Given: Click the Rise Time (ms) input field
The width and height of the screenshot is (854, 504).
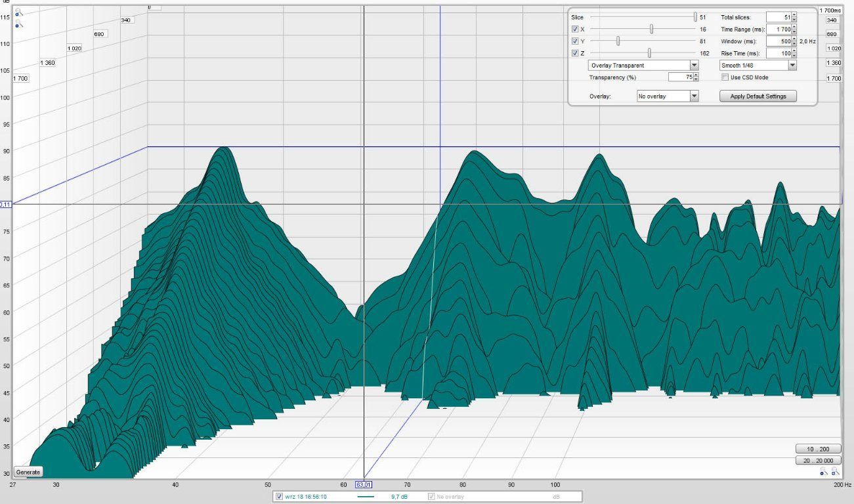Looking at the screenshot, I should pyautogui.click(x=778, y=54).
